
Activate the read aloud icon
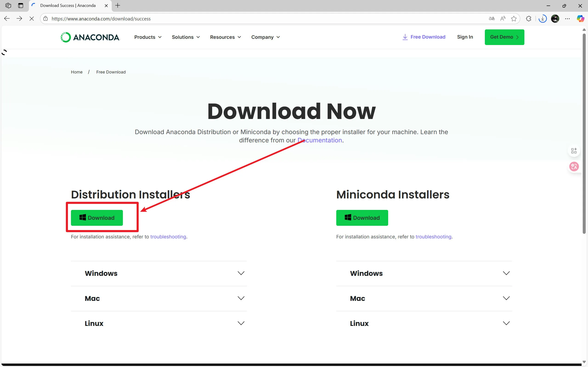point(503,19)
